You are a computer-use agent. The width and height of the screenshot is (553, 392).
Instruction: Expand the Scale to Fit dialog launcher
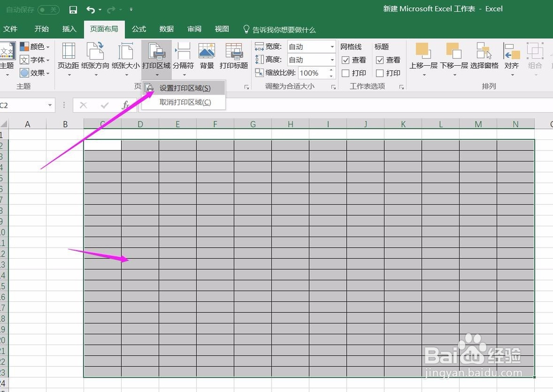[333, 87]
